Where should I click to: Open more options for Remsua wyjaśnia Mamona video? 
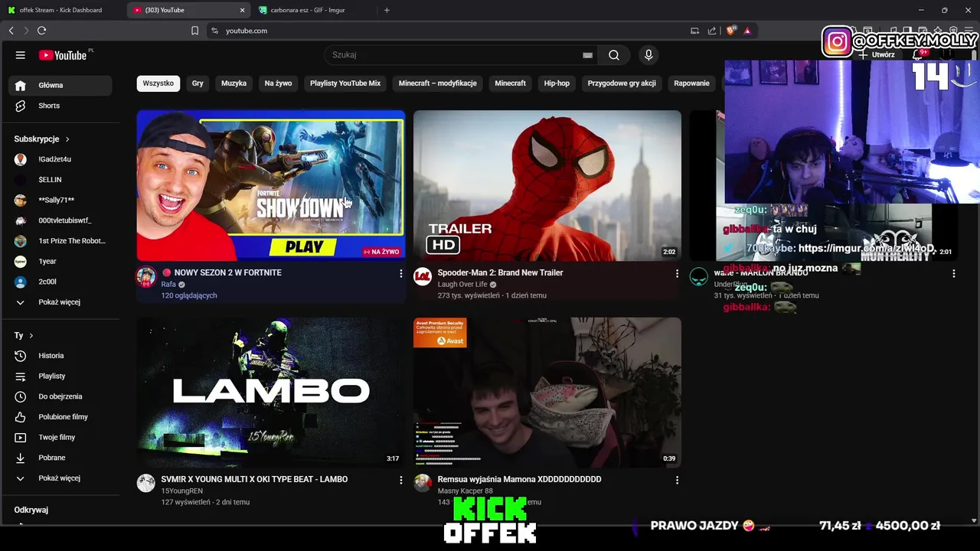click(x=677, y=480)
